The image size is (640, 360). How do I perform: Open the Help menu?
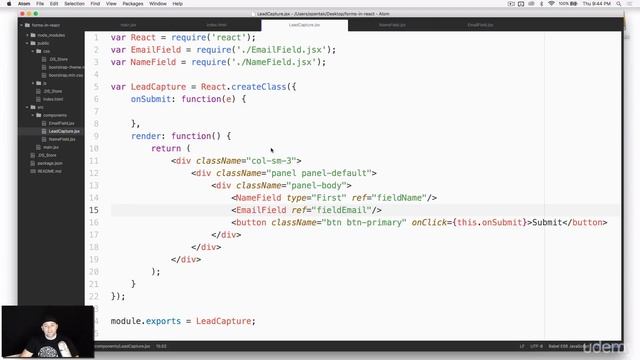point(178,4)
